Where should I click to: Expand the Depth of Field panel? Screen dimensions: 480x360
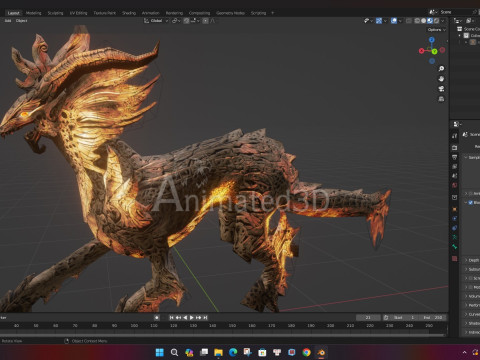472,260
